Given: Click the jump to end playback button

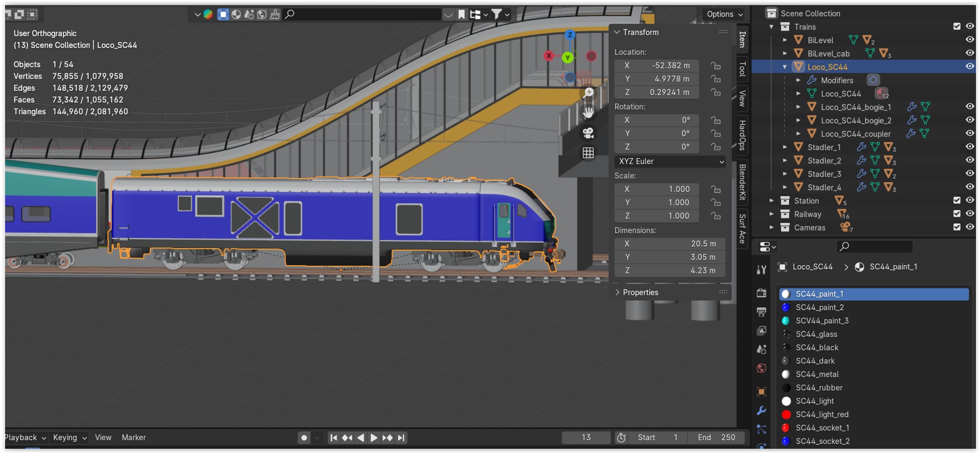Looking at the screenshot, I should [x=401, y=438].
